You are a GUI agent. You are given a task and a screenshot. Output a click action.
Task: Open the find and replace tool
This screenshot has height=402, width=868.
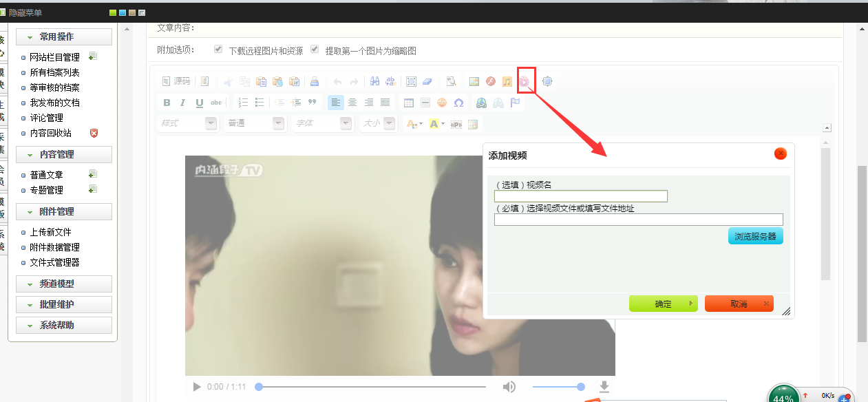pyautogui.click(x=374, y=81)
